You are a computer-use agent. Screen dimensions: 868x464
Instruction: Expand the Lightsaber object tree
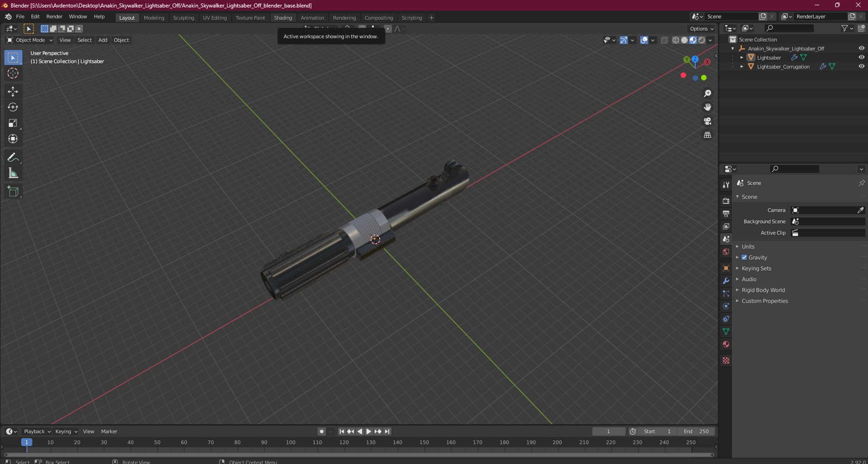[x=741, y=57]
